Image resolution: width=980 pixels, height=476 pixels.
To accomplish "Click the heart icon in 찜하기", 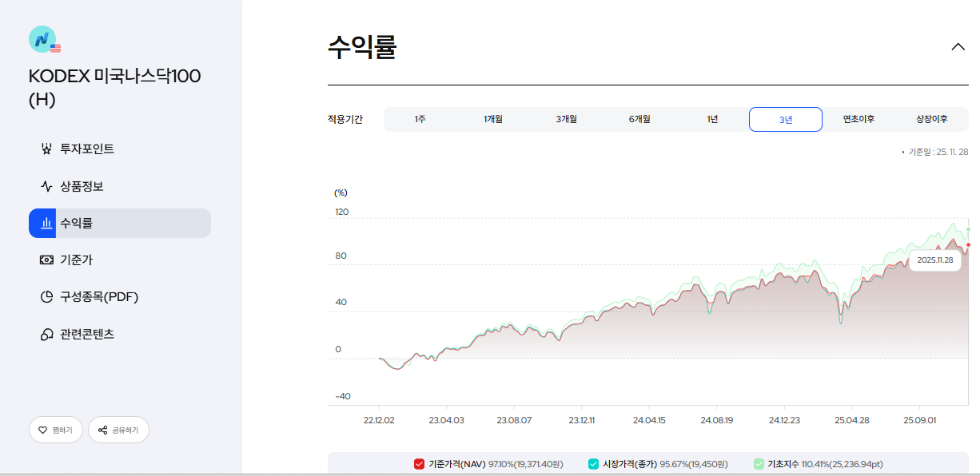I will [x=42, y=430].
